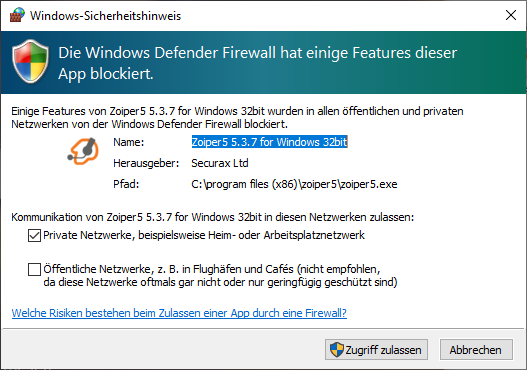Click the zoiper5.exe path text

294,184
